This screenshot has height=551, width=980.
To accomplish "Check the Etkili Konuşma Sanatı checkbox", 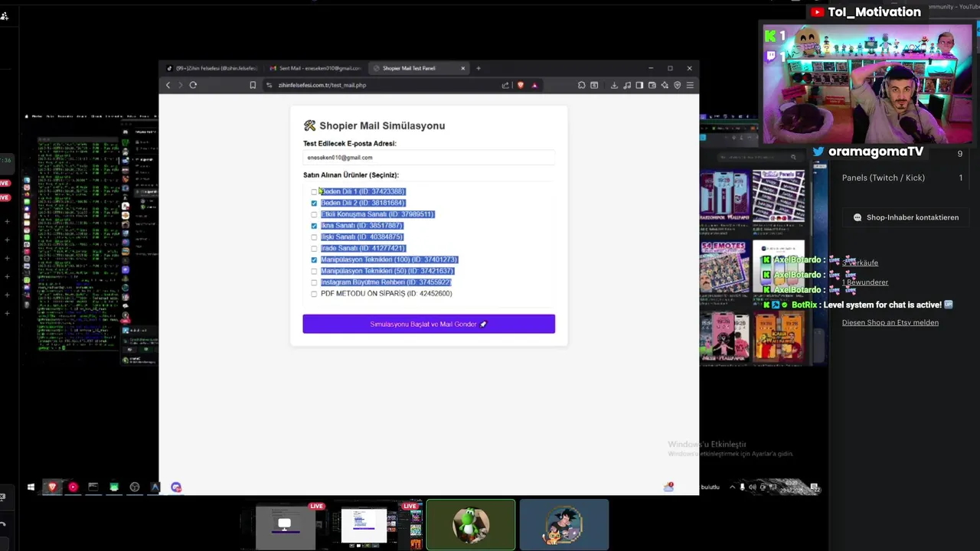I will coord(314,214).
